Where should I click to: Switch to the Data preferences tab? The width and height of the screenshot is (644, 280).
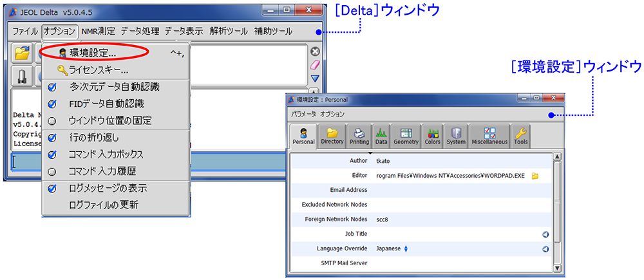(381, 135)
